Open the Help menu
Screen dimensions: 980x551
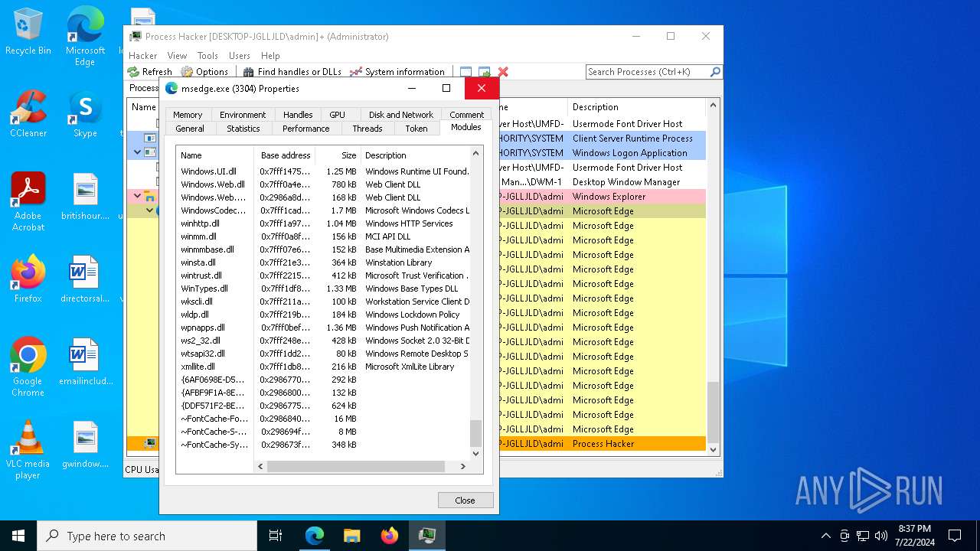click(x=270, y=55)
